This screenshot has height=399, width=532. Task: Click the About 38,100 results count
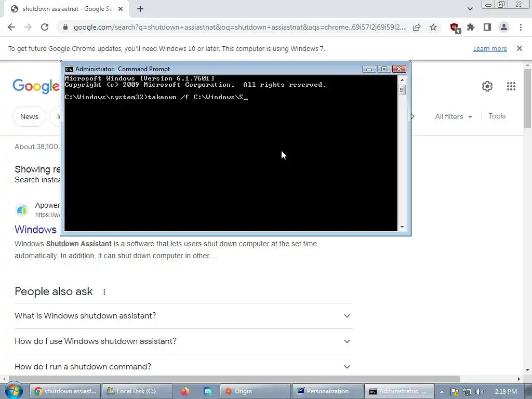(x=37, y=147)
